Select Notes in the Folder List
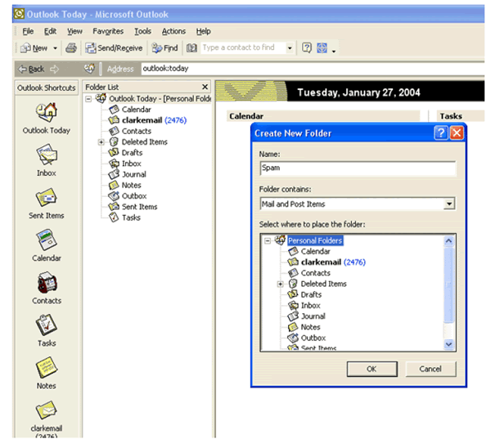This screenshot has width=491, height=448. [131, 186]
